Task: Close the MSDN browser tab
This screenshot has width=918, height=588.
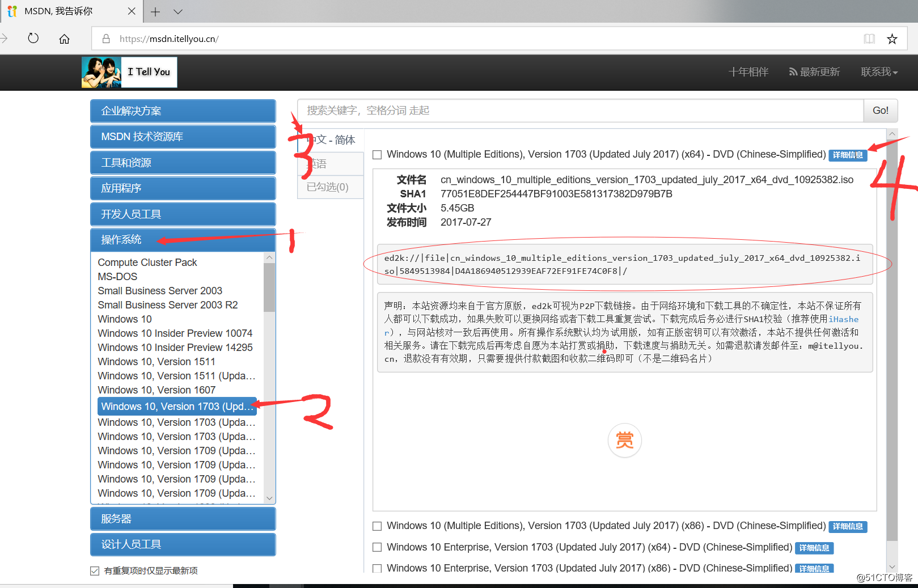Action: (132, 11)
